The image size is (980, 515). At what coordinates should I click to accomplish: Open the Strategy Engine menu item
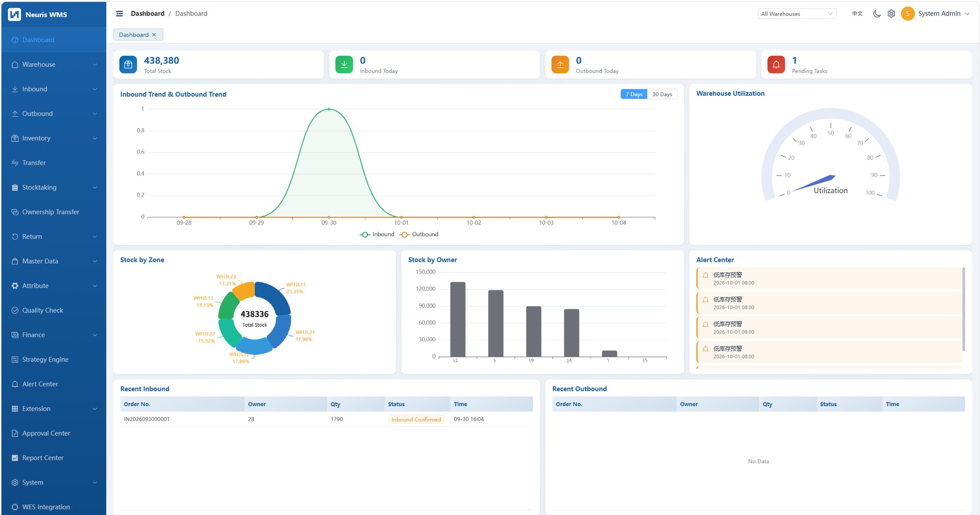pyautogui.click(x=53, y=360)
